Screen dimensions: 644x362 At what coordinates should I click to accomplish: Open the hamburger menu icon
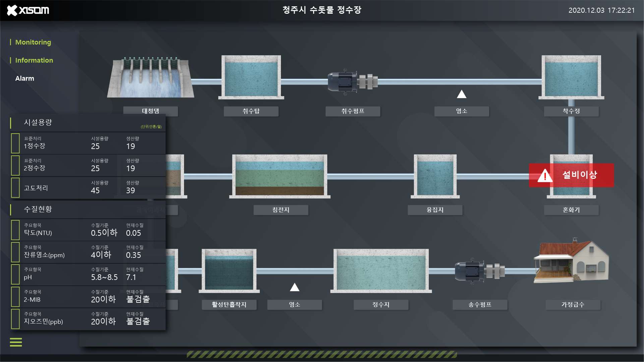[16, 342]
